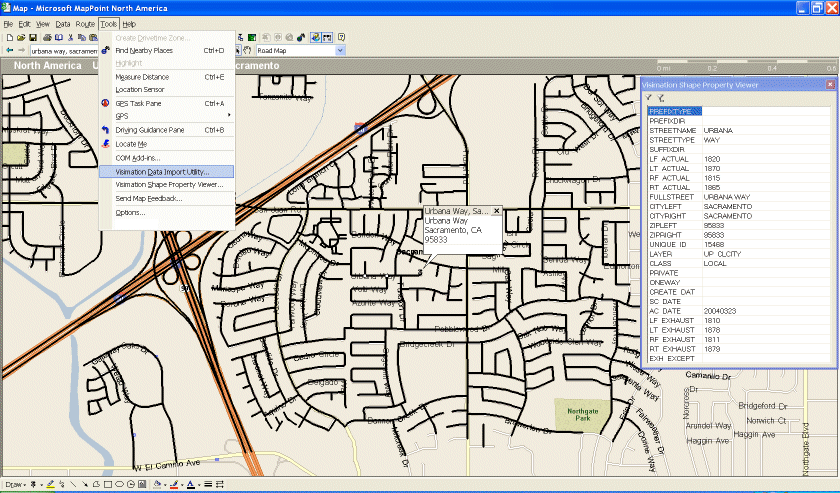Click the second filter funnel in Property Viewer
This screenshot has width=840, height=493.
(x=661, y=98)
